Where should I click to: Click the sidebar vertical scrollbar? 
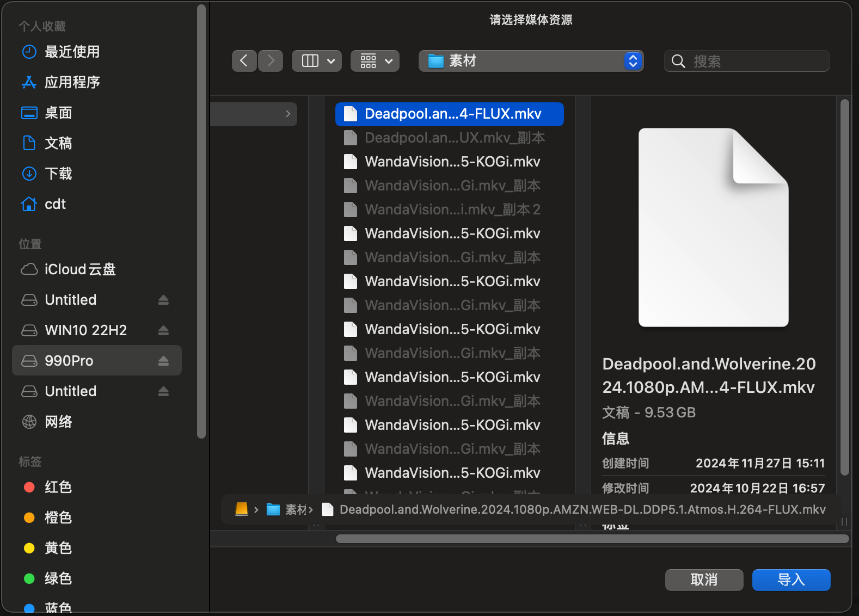(201, 220)
